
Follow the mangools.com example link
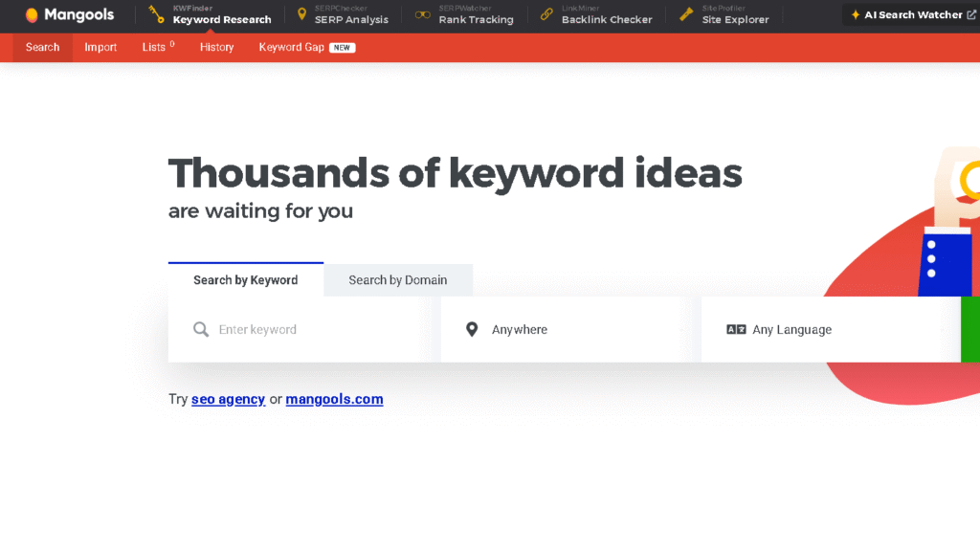334,400
